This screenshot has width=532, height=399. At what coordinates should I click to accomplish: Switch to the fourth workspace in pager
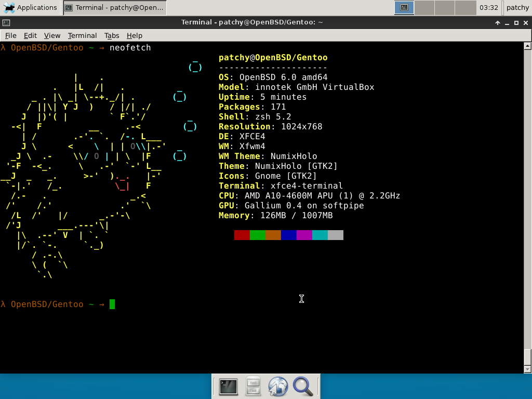tap(465, 7)
